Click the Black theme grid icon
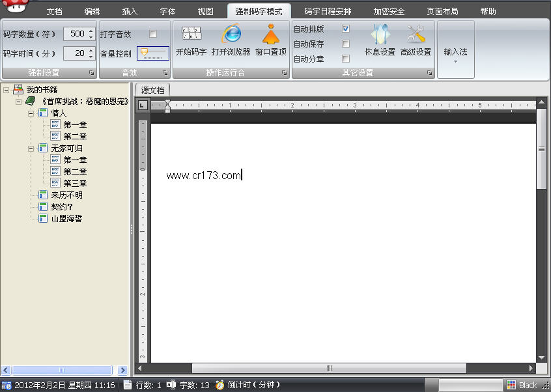The width and height of the screenshot is (551, 392). coord(511,385)
